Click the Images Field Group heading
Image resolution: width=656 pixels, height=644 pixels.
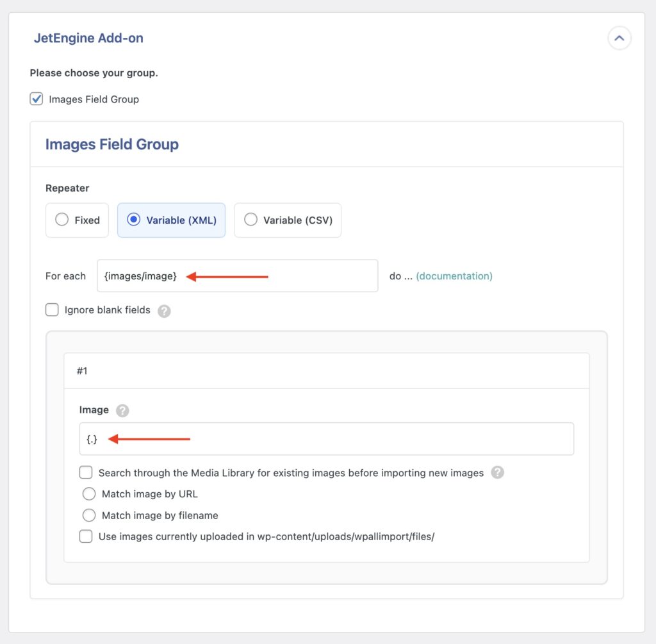pyautogui.click(x=112, y=144)
